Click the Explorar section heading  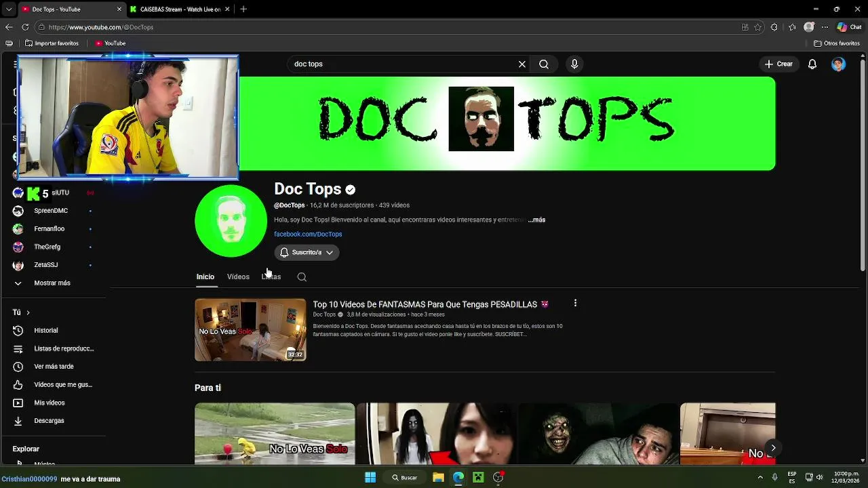pos(26,449)
